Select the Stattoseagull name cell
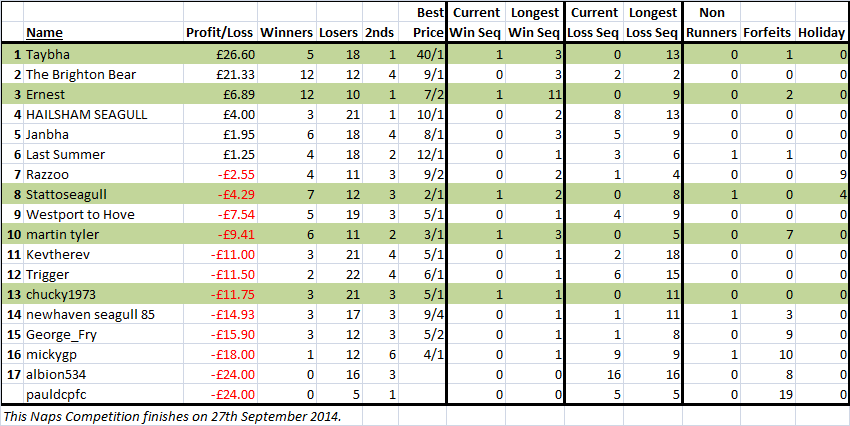850x426 pixels. pos(104,195)
